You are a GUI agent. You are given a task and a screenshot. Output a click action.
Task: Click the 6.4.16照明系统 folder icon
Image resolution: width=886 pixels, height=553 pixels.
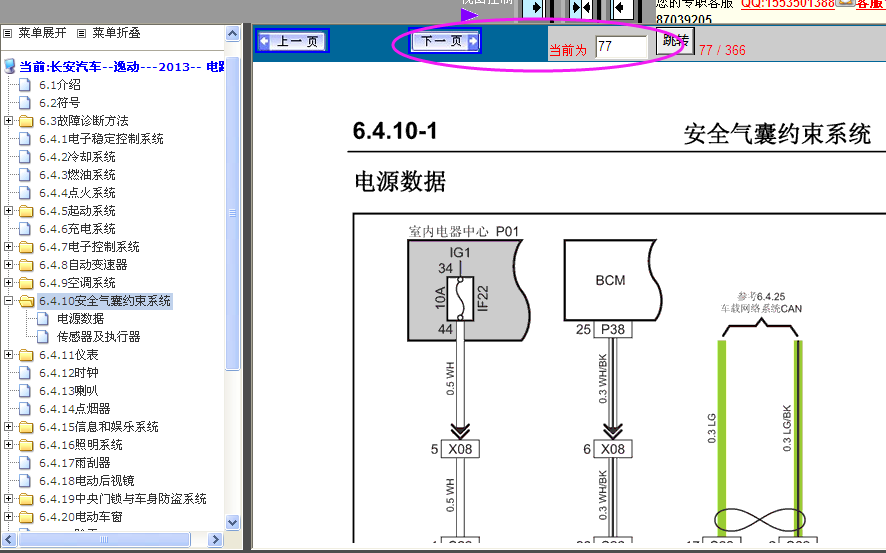tap(26, 445)
